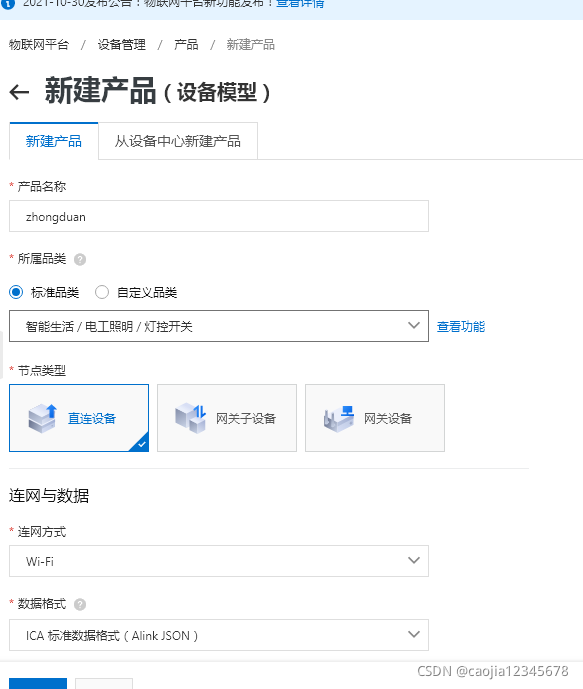Go to 物联网平台 in the breadcrumb
The image size is (583, 689).
click(39, 44)
